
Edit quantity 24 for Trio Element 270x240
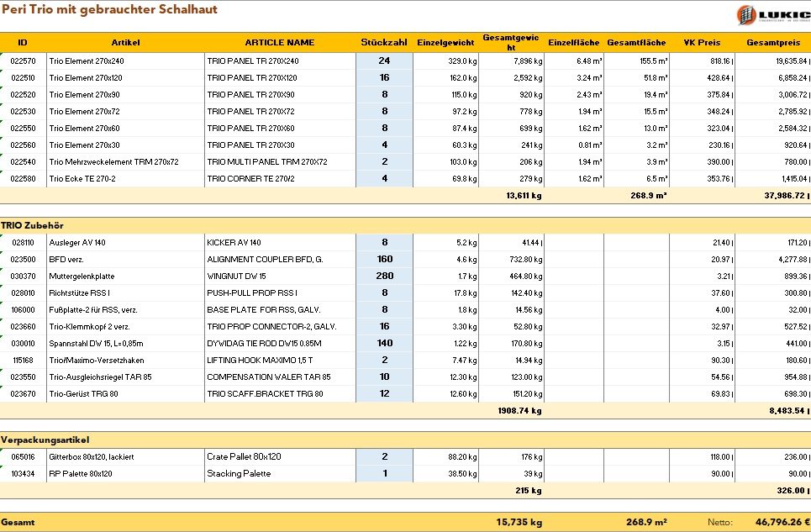[x=384, y=61]
